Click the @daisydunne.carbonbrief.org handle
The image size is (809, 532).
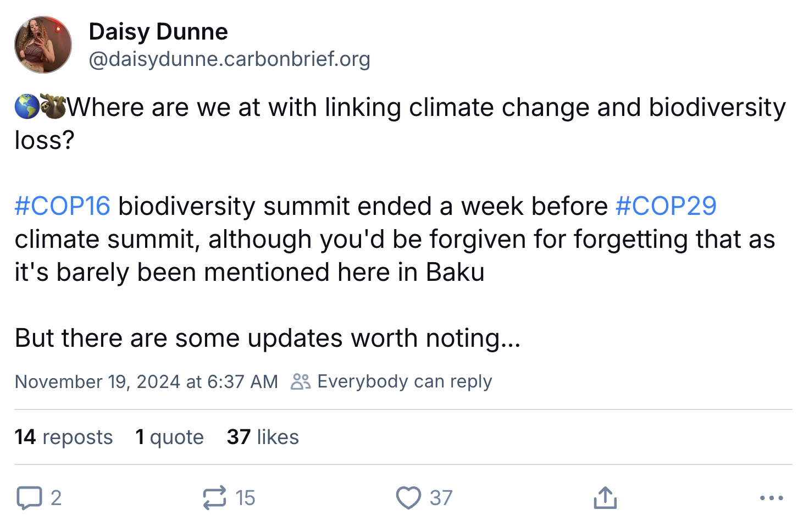coord(230,59)
